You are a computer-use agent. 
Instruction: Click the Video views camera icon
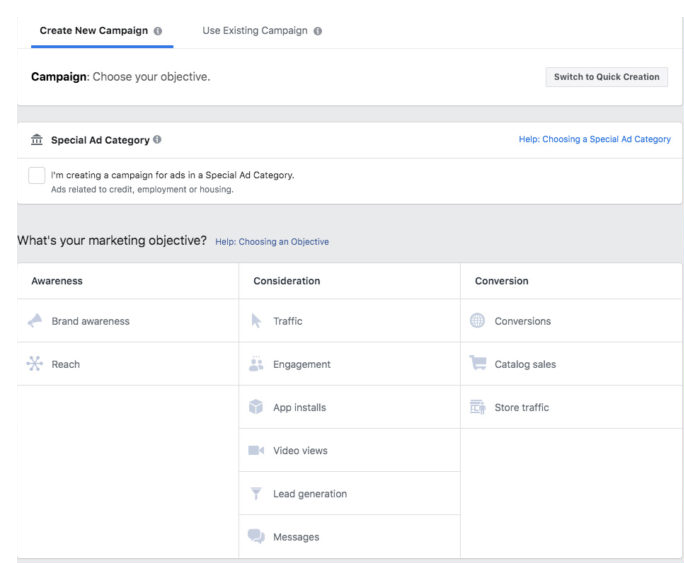[x=256, y=450]
